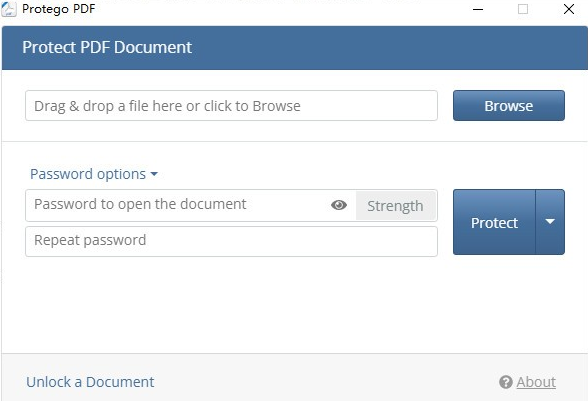Click the disabled maximize window icon

(523, 9)
